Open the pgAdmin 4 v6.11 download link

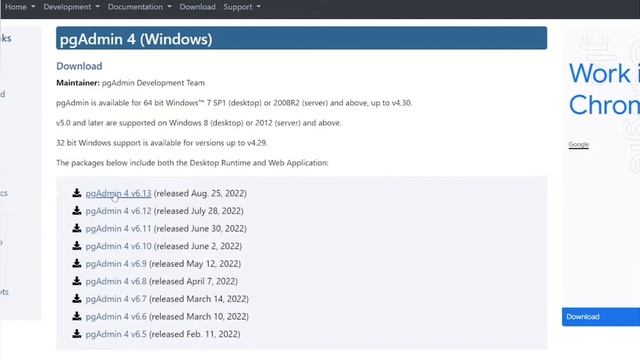pyautogui.click(x=118, y=229)
